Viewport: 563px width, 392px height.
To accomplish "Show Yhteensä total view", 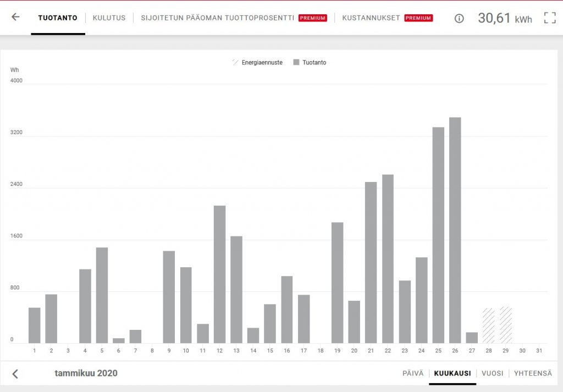I will (533, 373).
